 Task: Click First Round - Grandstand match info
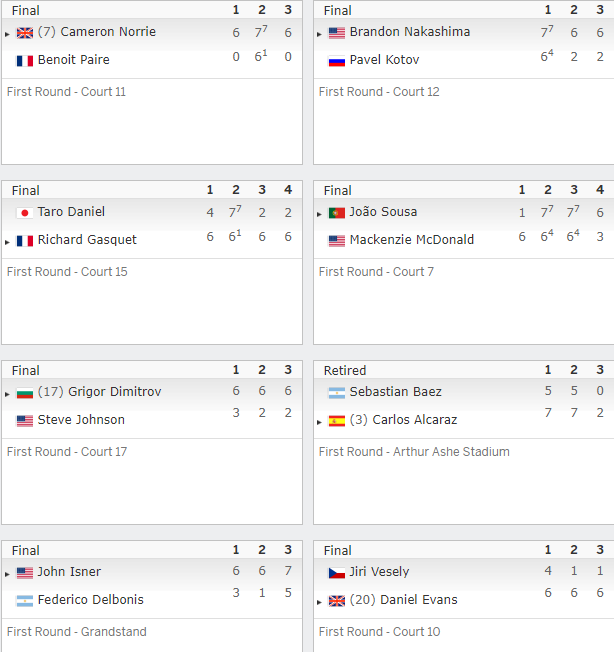77,632
